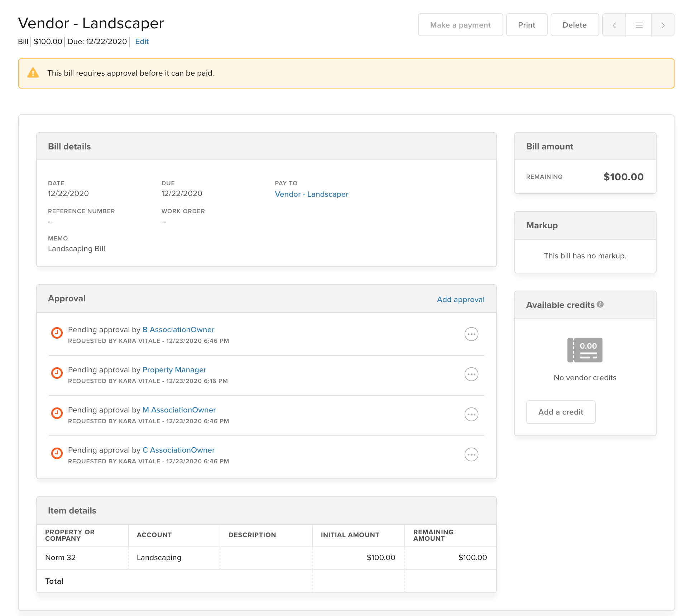
Task: Click the Available credits info icon
Action: (600, 304)
